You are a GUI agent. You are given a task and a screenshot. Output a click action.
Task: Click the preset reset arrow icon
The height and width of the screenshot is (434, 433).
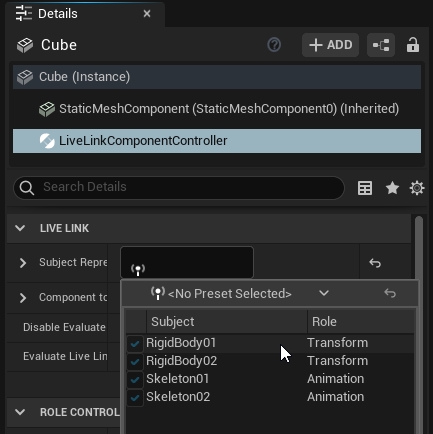pos(390,293)
